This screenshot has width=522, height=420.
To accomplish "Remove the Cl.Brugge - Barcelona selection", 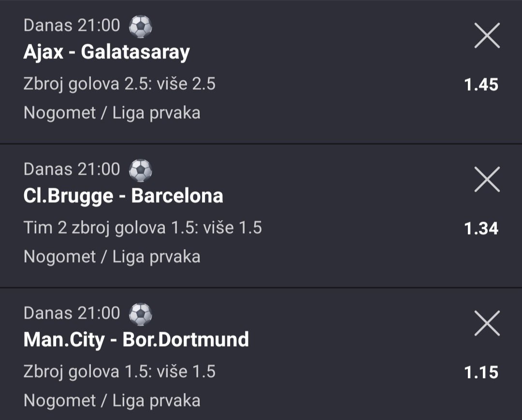I will 487,180.
